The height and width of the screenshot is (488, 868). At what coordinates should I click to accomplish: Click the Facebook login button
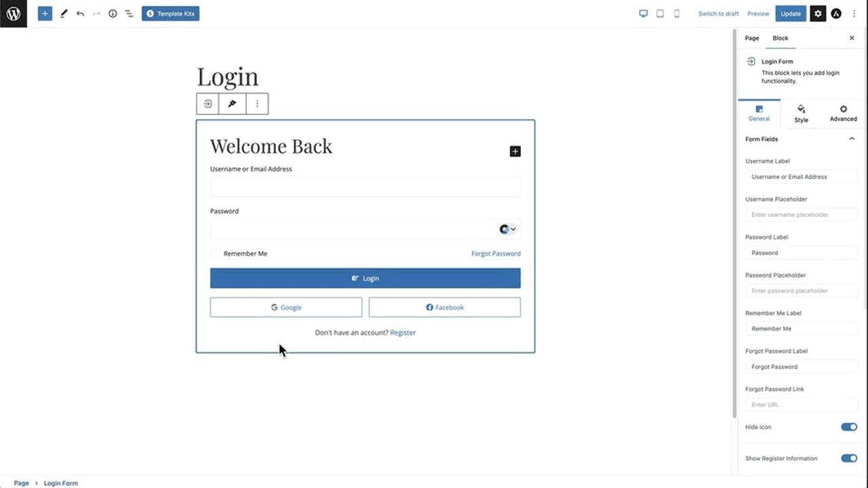pos(445,307)
